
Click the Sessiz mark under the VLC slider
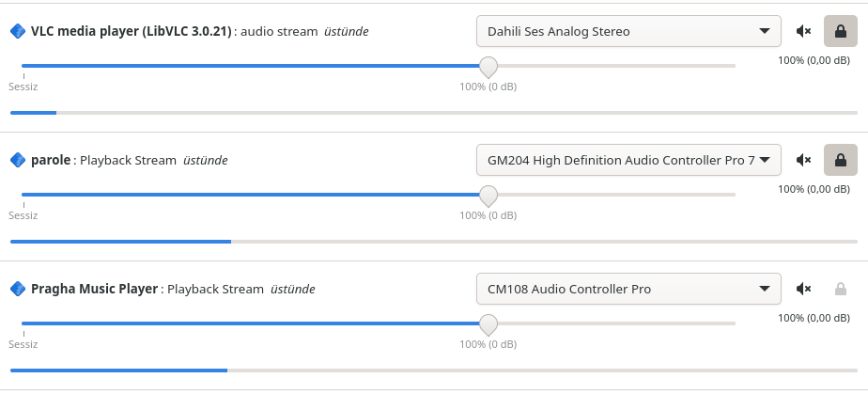(23, 87)
